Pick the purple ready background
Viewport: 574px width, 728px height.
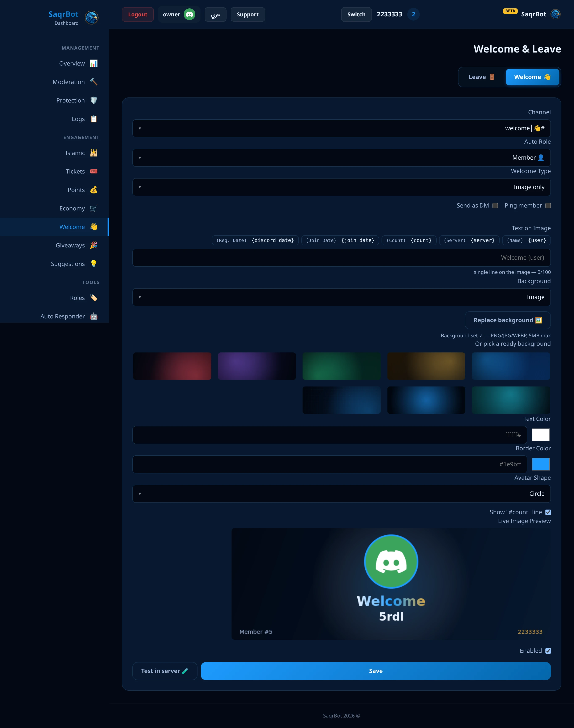[x=257, y=366]
